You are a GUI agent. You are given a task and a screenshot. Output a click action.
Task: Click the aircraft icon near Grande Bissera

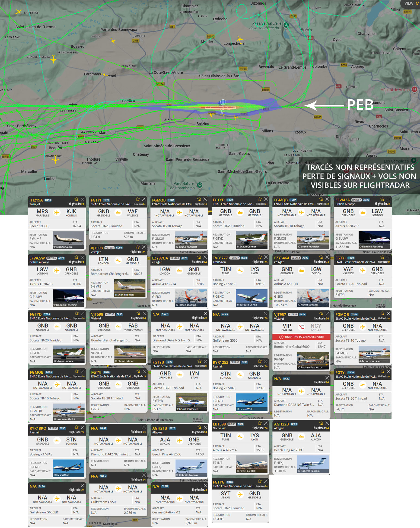pyautogui.click(x=54, y=59)
